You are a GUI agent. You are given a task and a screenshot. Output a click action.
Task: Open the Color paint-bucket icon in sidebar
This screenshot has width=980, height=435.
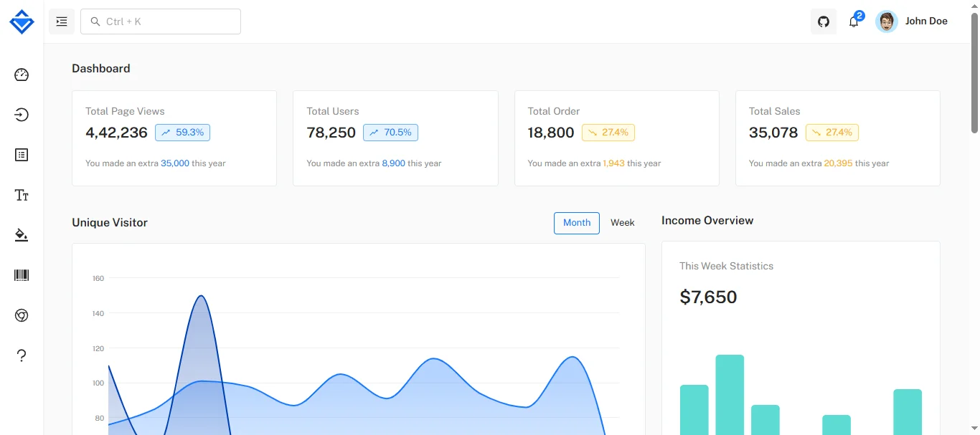pos(22,235)
